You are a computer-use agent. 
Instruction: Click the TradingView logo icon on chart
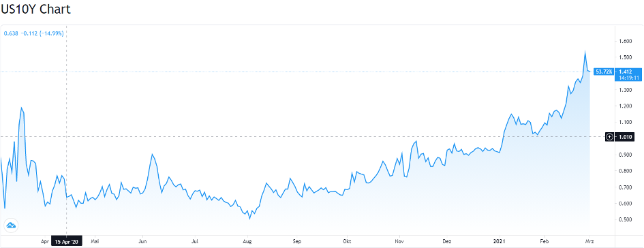11,226
